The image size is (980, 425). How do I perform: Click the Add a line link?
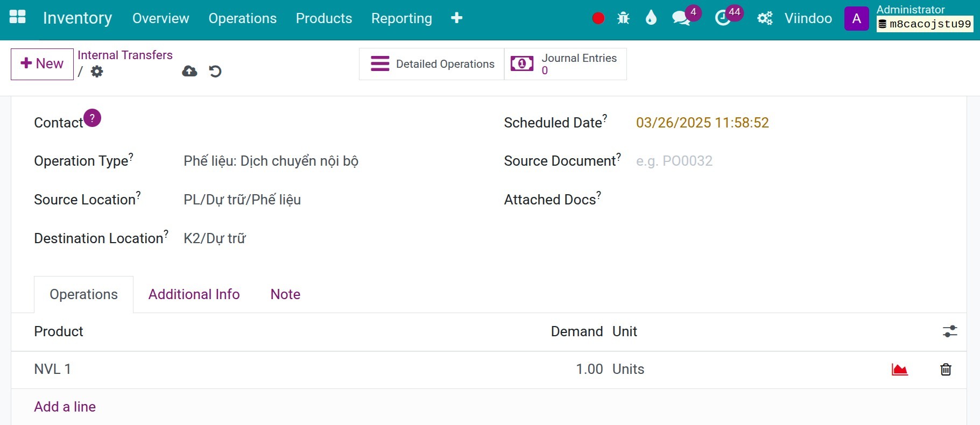coord(65,407)
